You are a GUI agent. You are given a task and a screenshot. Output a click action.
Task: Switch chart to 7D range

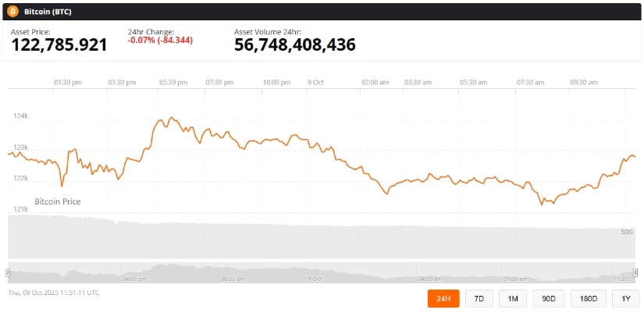(x=478, y=298)
